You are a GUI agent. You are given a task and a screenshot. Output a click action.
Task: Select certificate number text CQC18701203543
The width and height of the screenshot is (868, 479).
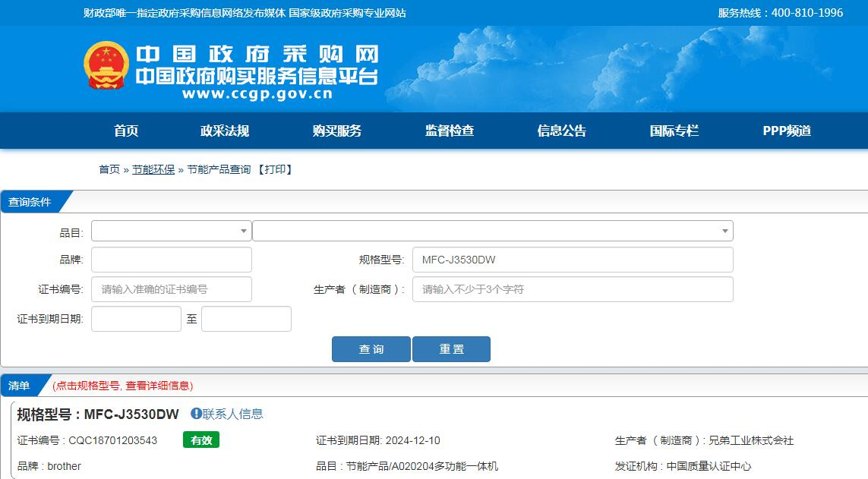coord(113,440)
